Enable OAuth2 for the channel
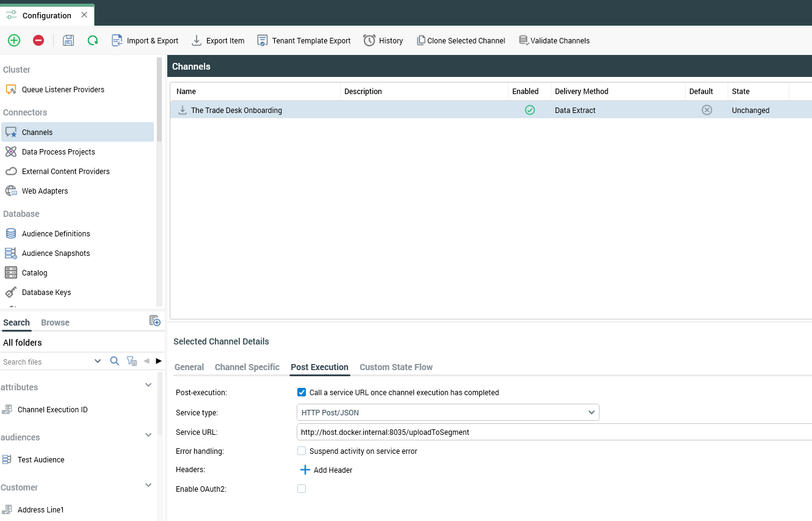 [302, 489]
